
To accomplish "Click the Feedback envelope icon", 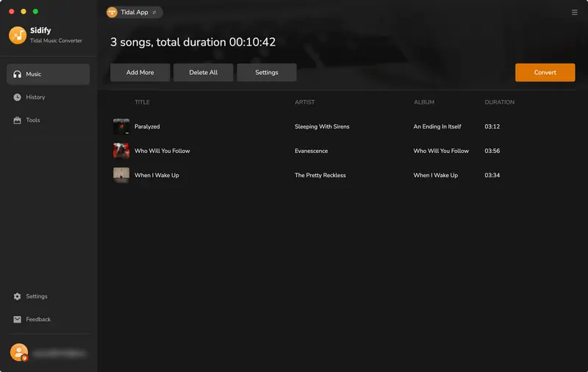I will tap(17, 319).
